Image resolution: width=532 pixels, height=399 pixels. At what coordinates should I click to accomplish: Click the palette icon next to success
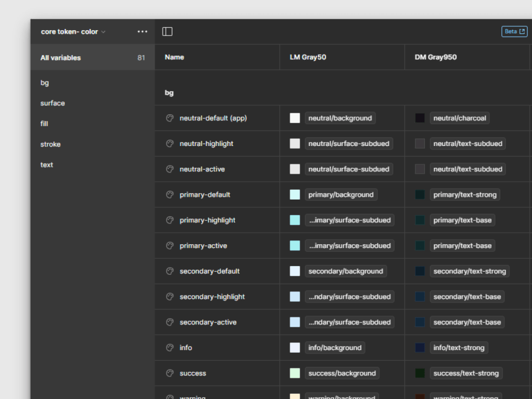pos(169,373)
